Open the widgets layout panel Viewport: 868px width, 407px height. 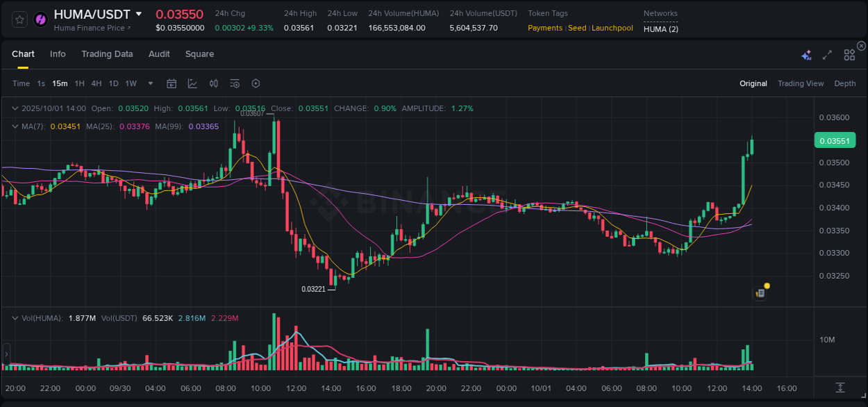click(849, 54)
